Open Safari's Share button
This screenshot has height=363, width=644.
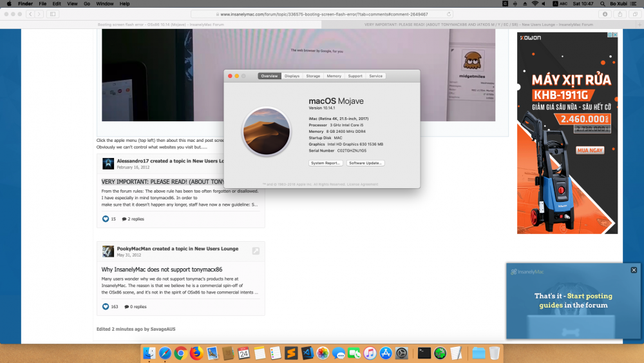click(x=620, y=14)
